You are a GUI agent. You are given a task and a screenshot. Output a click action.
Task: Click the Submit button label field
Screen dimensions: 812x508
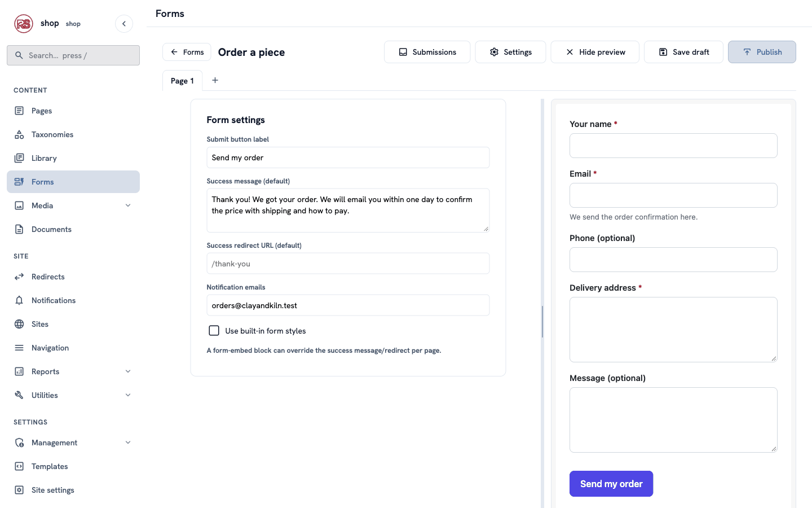point(348,157)
